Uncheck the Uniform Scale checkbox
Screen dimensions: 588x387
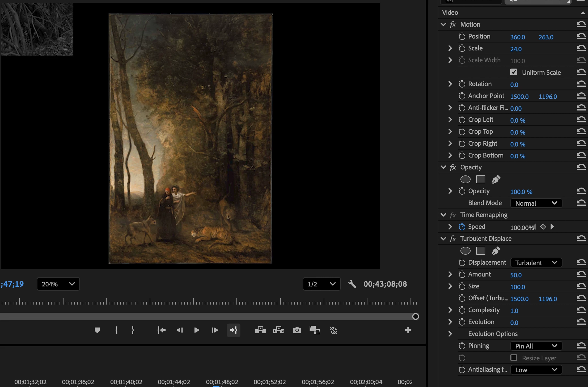pyautogui.click(x=514, y=72)
